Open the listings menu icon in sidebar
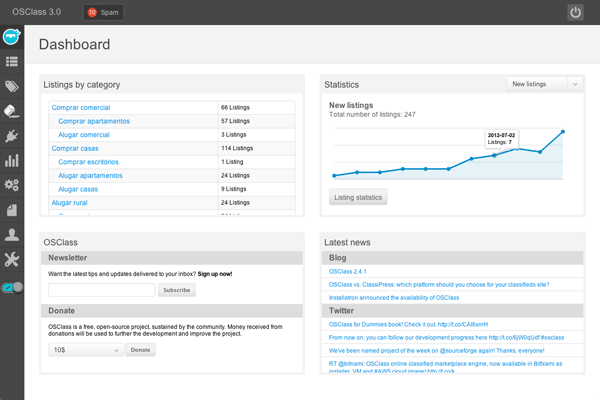 pos(12,62)
